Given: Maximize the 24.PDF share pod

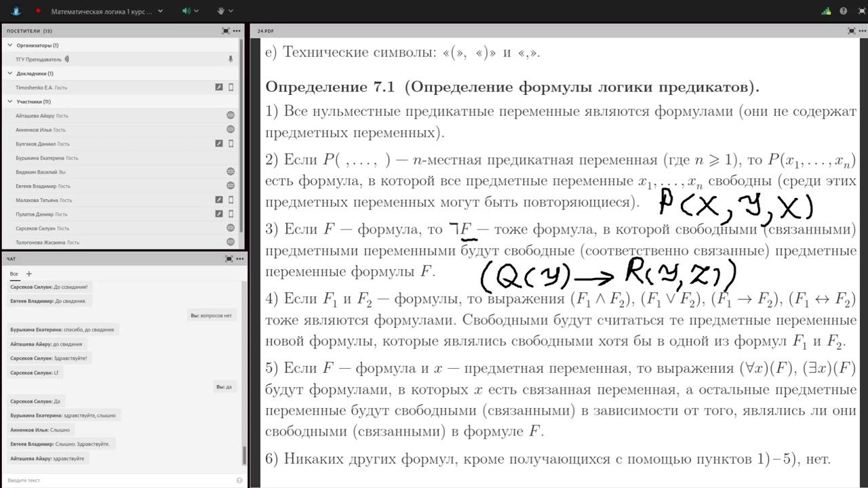Looking at the screenshot, I should pos(851,31).
